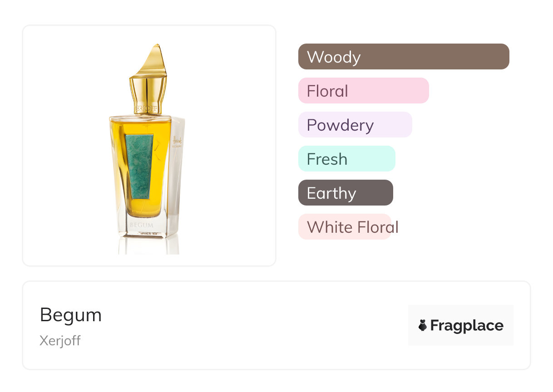
Task: Select the Earthy accord bar
Action: coord(346,193)
